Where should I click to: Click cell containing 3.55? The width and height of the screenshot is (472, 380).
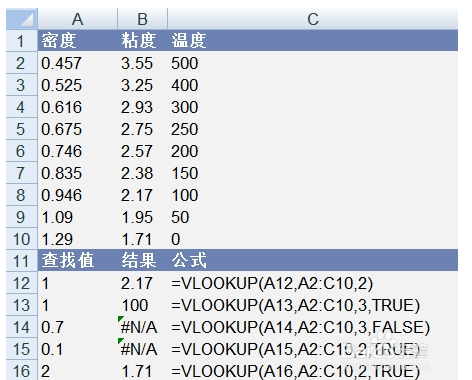tap(142, 63)
